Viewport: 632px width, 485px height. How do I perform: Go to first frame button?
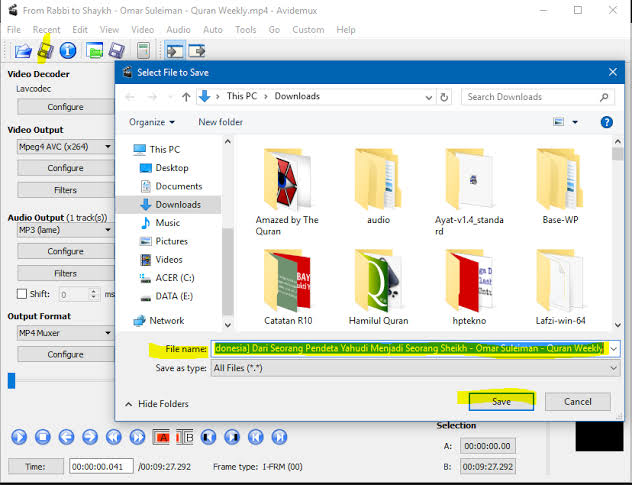pyautogui.click(x=256, y=437)
